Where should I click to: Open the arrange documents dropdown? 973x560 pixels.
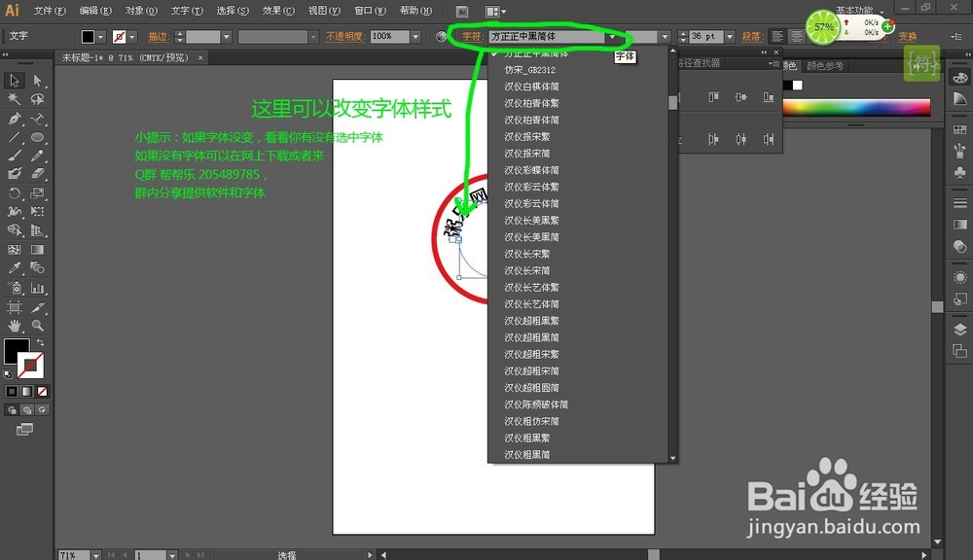(495, 11)
